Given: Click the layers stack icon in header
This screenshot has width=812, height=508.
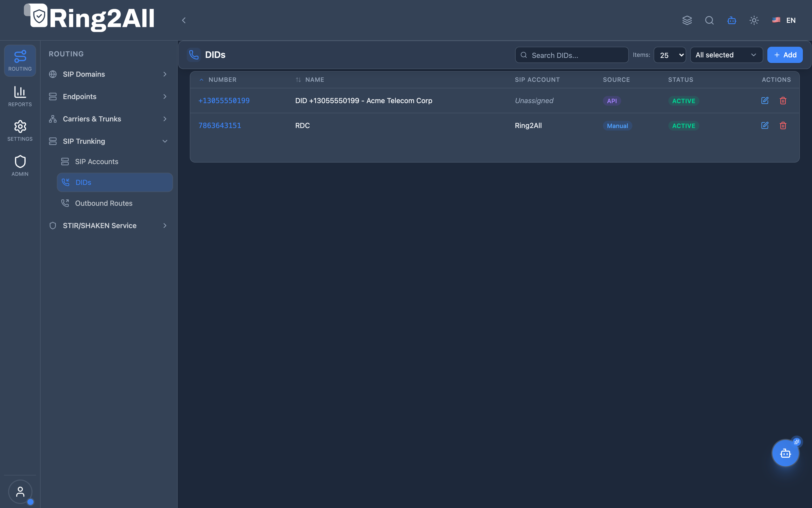Looking at the screenshot, I should pyautogui.click(x=687, y=21).
